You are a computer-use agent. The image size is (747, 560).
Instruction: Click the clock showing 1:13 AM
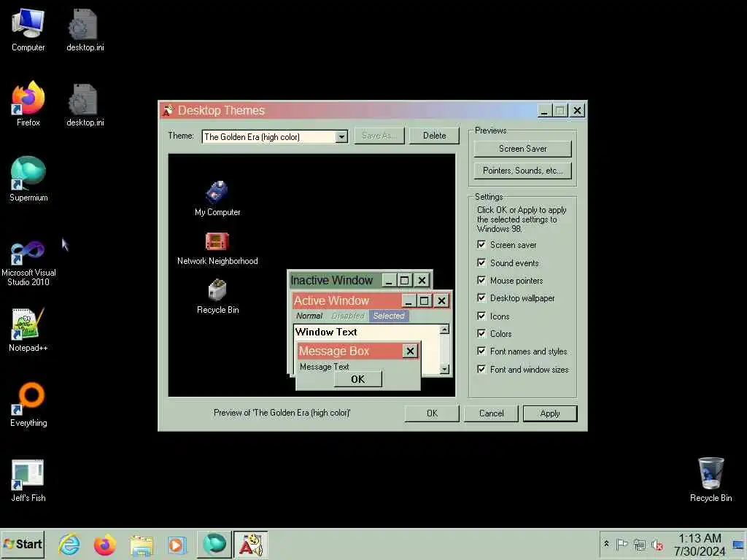[700, 539]
